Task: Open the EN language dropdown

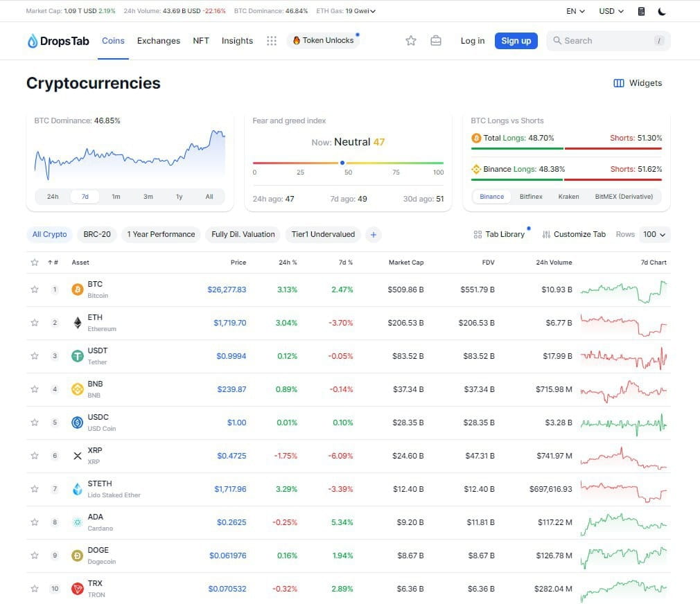Action: tap(575, 11)
